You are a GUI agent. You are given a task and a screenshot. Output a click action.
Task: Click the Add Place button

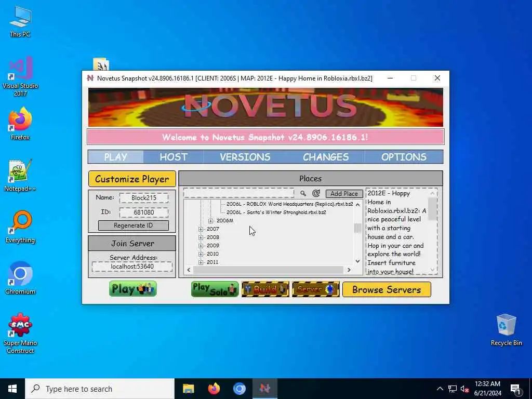[344, 193]
